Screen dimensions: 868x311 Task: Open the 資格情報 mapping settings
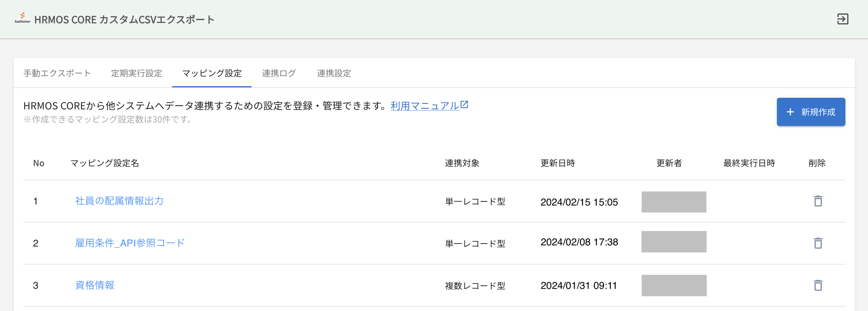point(94,285)
